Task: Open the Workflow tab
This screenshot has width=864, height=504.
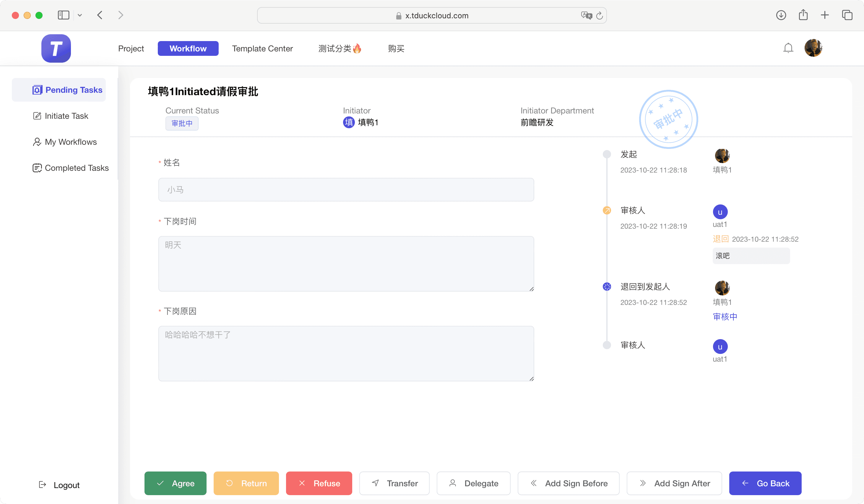Action: (x=188, y=48)
